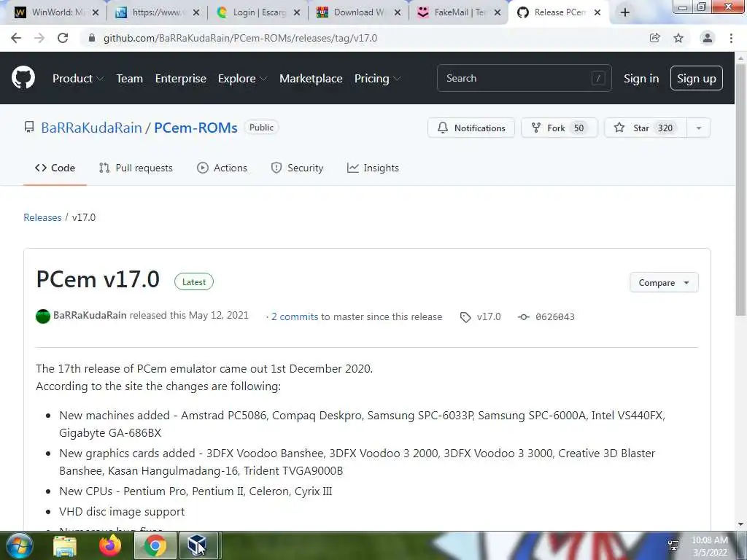Close the FakeMail tab
This screenshot has height=560, width=747.
point(498,12)
